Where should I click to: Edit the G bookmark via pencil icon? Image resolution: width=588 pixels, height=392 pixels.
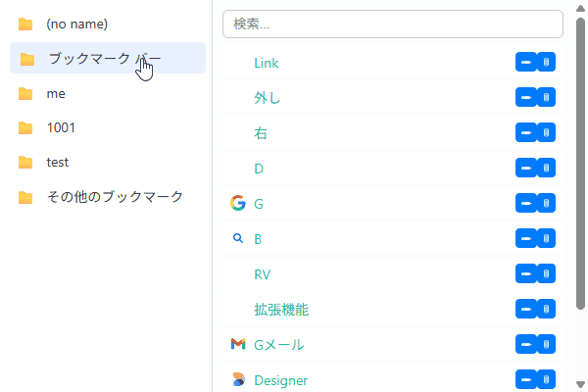[525, 203]
